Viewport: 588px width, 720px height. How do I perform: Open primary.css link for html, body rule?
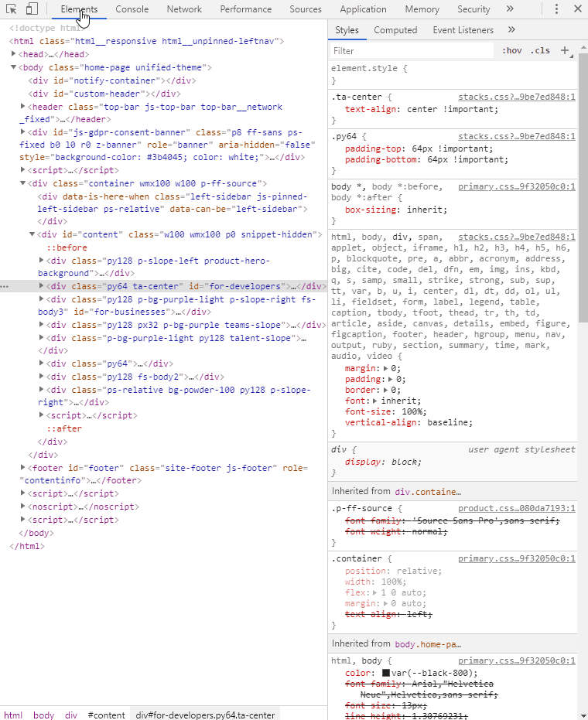[516, 660]
